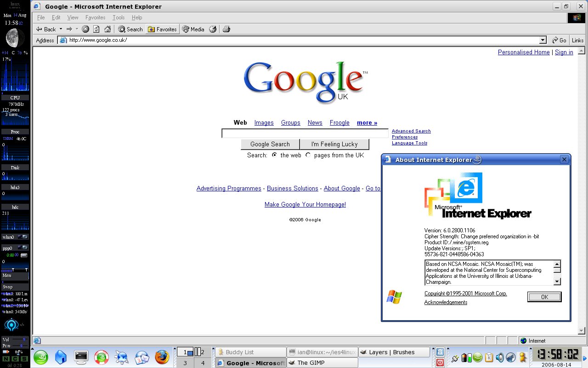Viewport: 588px width, 368px height.
Task: Open the Business Solutions link
Action: (292, 189)
